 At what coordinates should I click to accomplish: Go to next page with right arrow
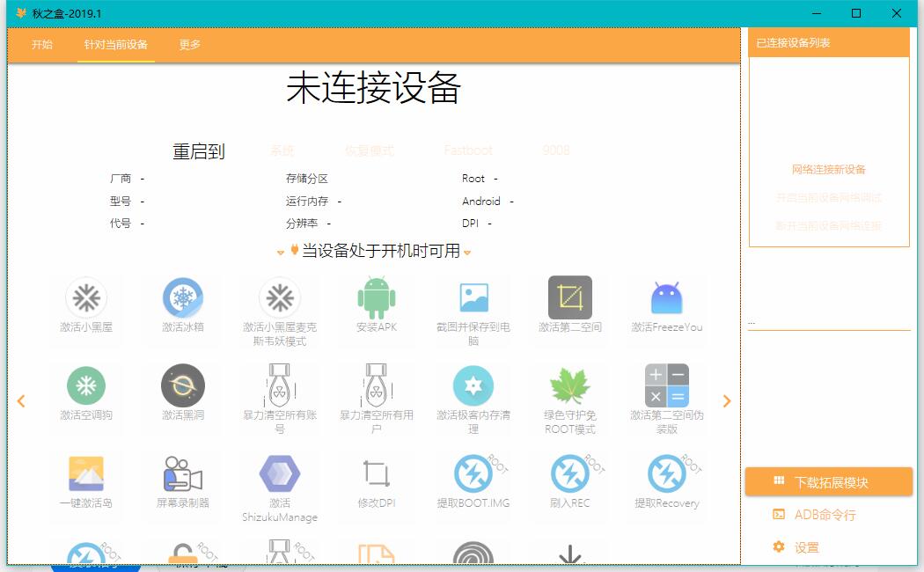tap(727, 401)
